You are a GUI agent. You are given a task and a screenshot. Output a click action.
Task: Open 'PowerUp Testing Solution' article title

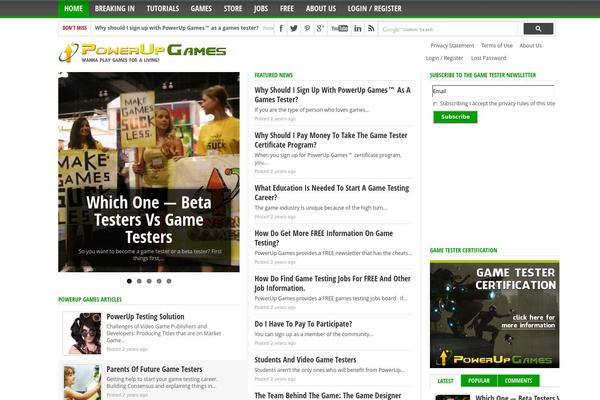point(145,317)
